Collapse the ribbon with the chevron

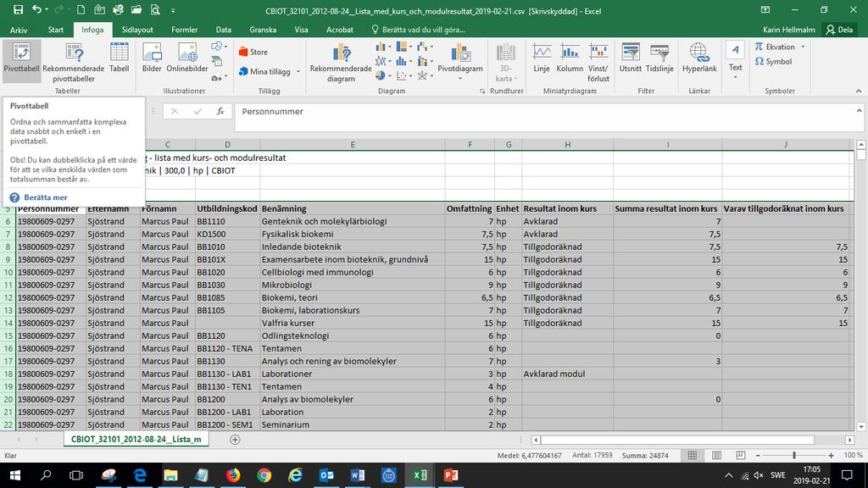click(858, 91)
